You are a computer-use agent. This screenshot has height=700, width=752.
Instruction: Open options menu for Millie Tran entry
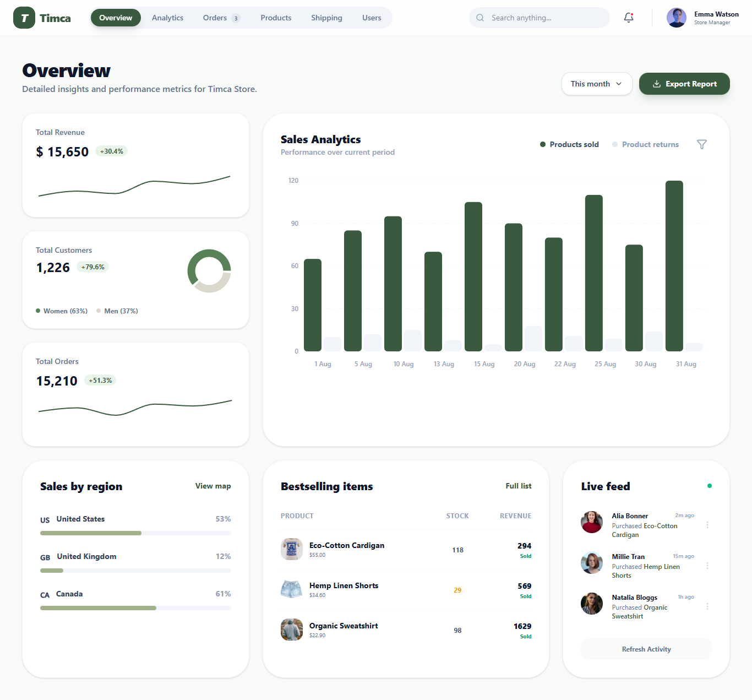[707, 566]
